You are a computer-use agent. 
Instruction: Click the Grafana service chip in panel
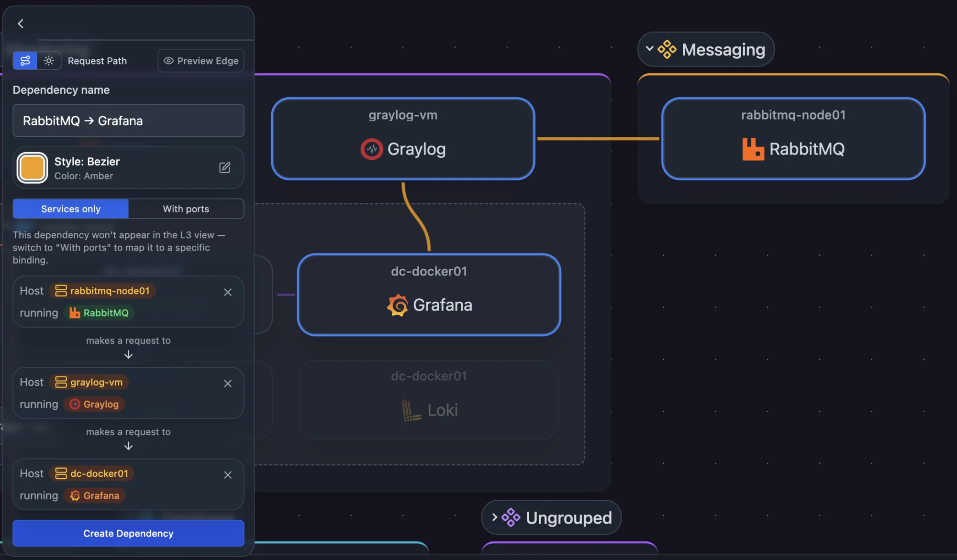tap(94, 495)
